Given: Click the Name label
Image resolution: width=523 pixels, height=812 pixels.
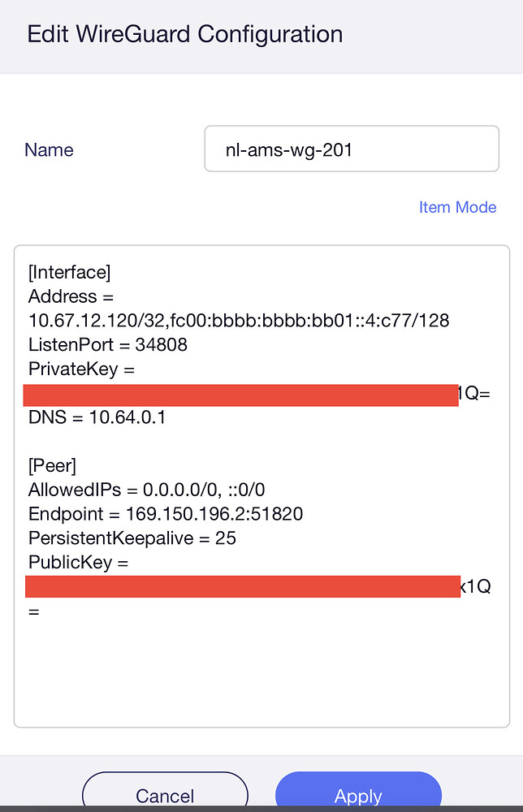Looking at the screenshot, I should (49, 149).
